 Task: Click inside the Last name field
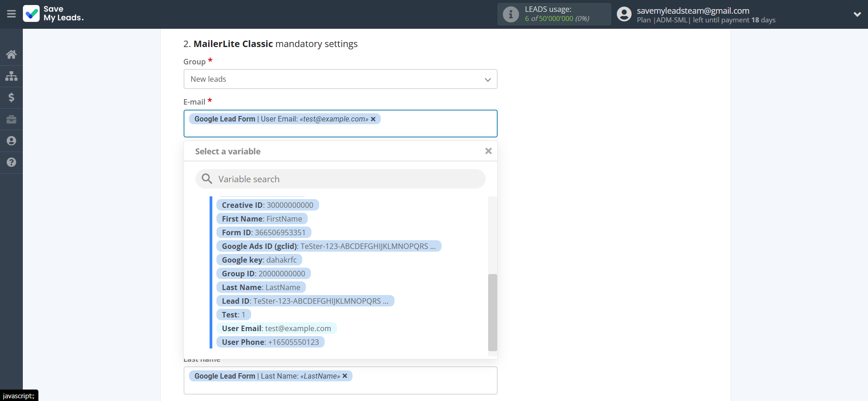340,380
